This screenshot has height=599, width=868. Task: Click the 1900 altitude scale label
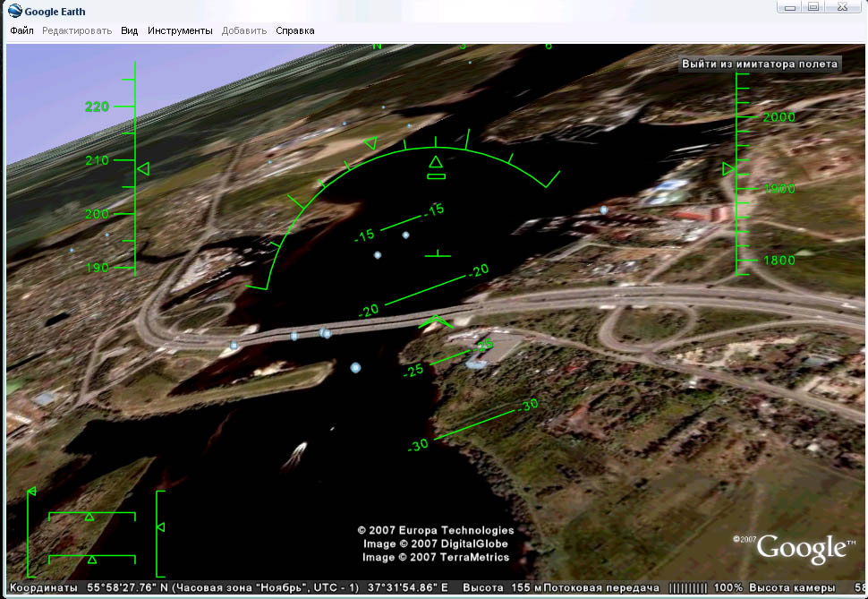(779, 188)
